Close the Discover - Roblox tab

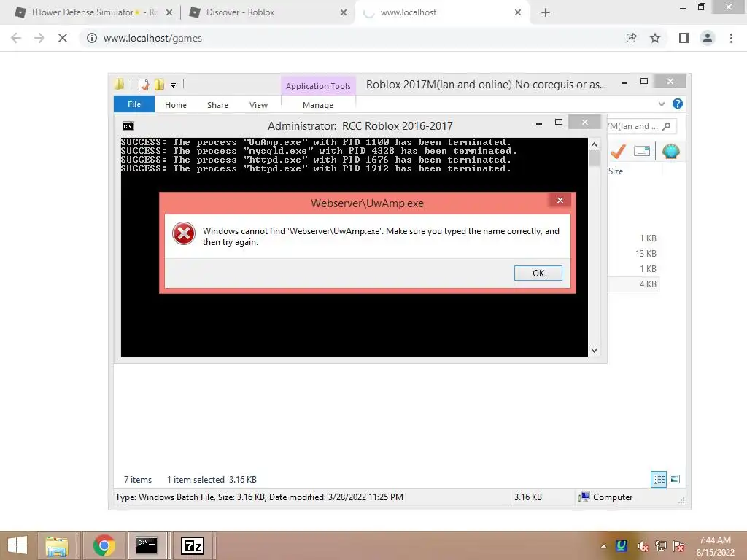click(344, 12)
